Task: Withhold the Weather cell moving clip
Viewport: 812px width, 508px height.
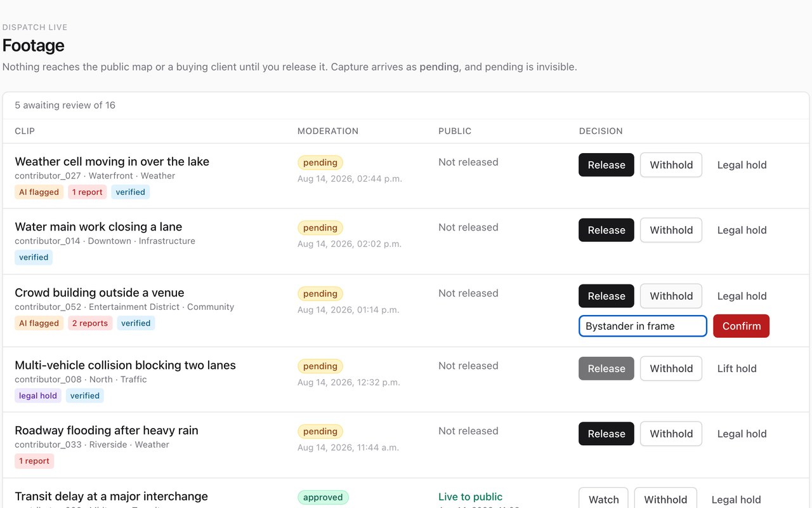Action: click(x=671, y=165)
